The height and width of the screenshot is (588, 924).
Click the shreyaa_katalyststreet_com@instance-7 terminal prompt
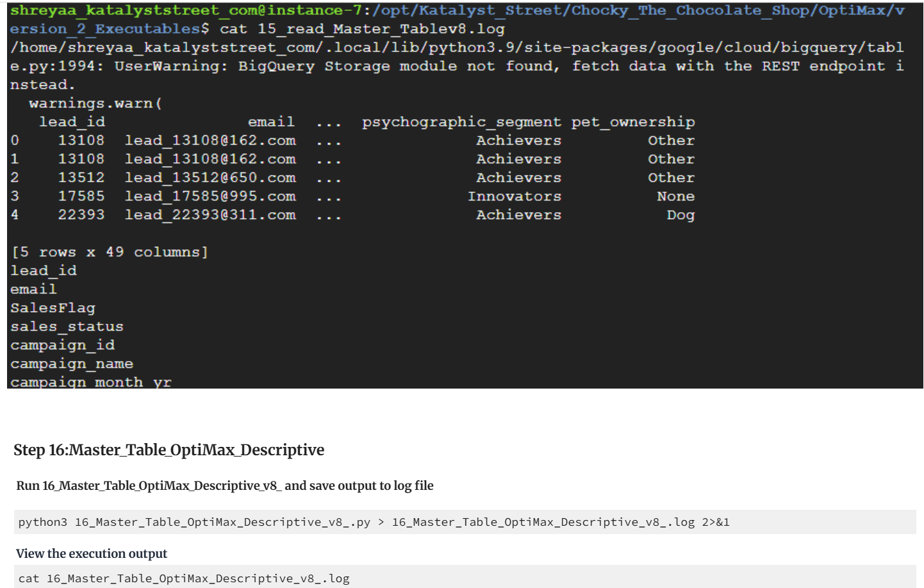coord(186,10)
